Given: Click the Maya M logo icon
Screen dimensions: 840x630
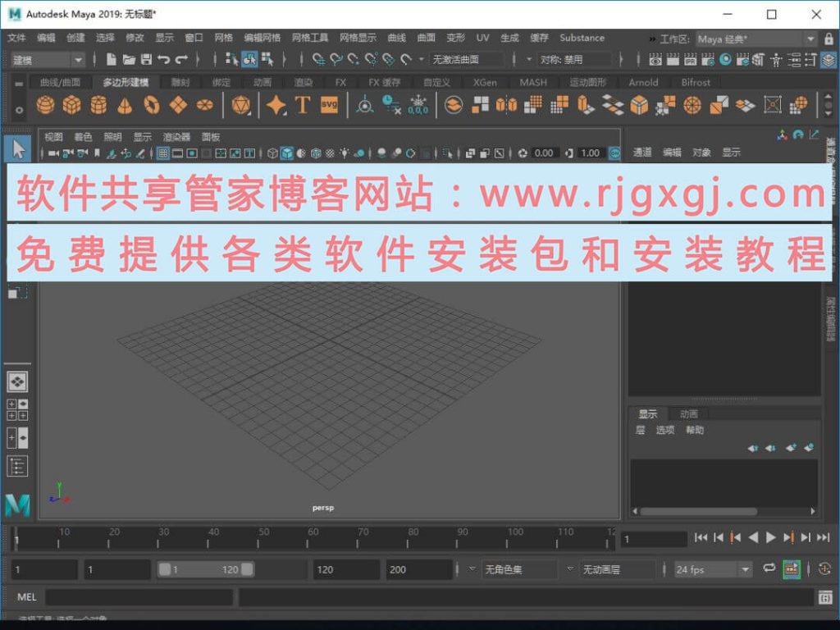Looking at the screenshot, I should (18, 504).
